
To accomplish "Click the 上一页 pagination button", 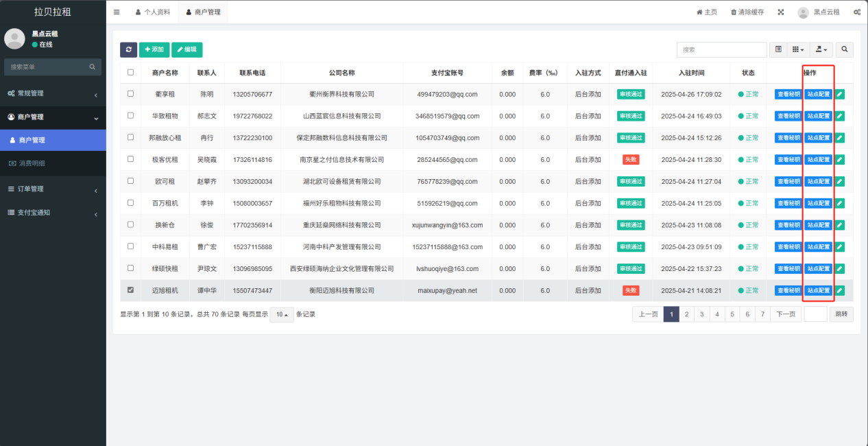I will point(648,314).
